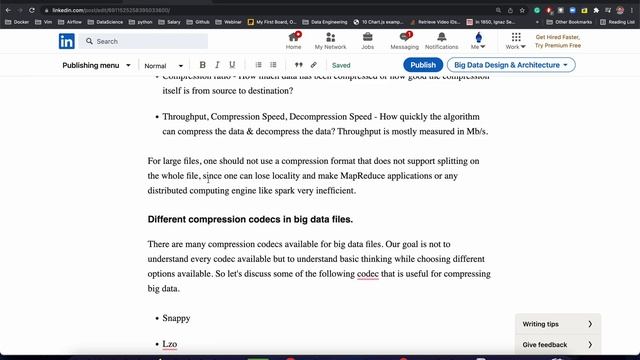Viewport: 640px width, 360px height.
Task: Apply numbered list formatting
Action: click(x=258, y=65)
